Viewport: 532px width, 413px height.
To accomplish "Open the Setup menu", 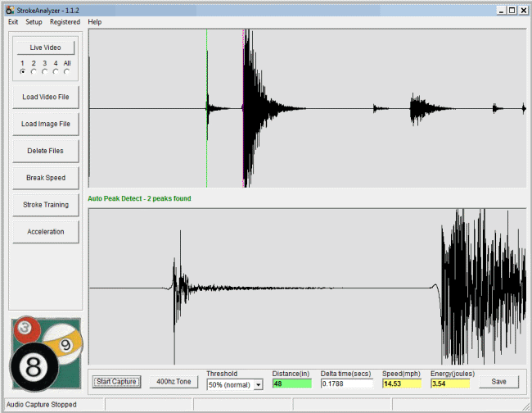I will tap(34, 22).
